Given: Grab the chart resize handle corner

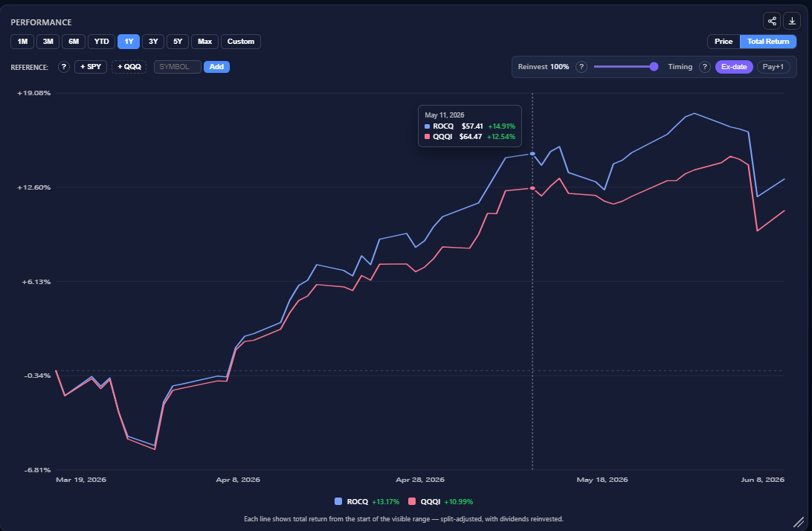Looking at the screenshot, I should (x=799, y=521).
